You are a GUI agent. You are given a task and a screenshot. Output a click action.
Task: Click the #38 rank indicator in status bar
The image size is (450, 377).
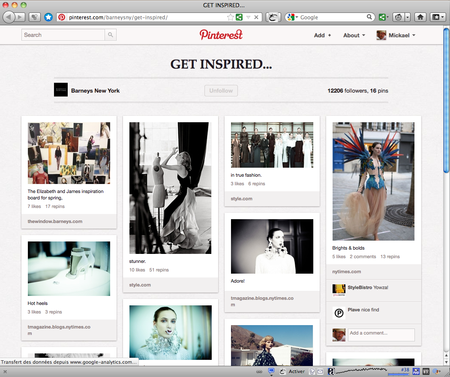[x=405, y=370]
